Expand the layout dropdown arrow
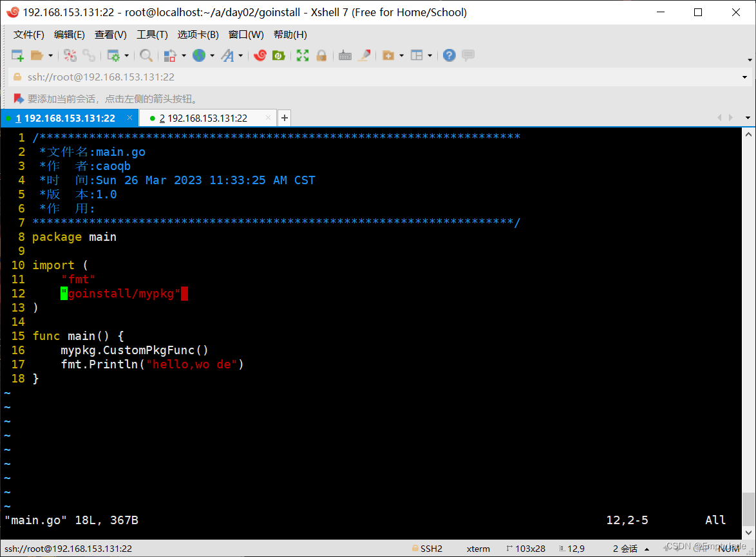 click(430, 56)
